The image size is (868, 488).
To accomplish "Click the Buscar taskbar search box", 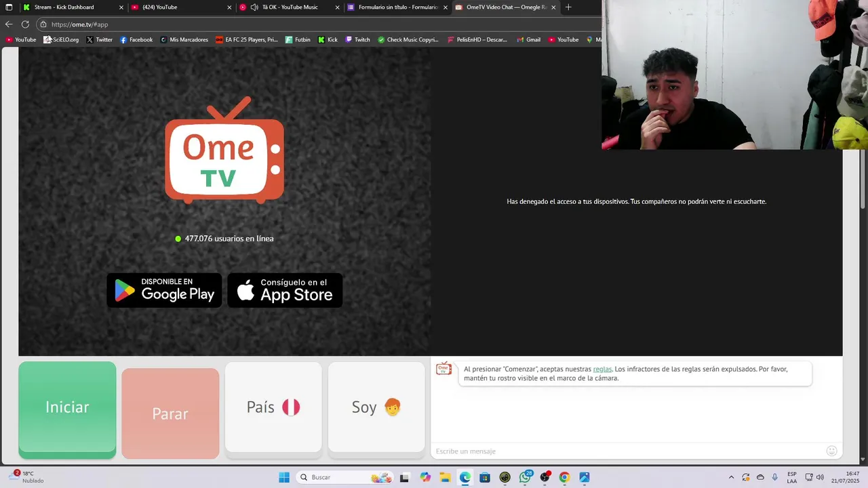I will (344, 477).
